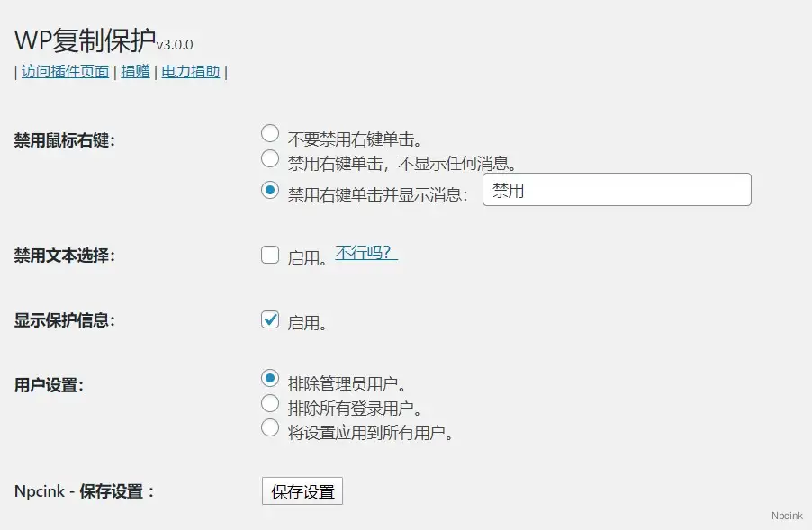Disable the 显示保护信息 checkbox
The image size is (812, 530).
269,319
